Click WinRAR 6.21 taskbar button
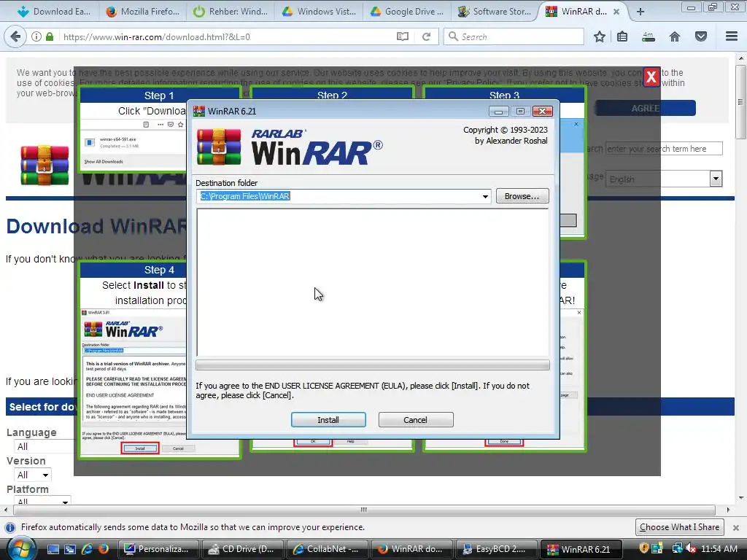The height and width of the screenshot is (560, 747). point(580,549)
